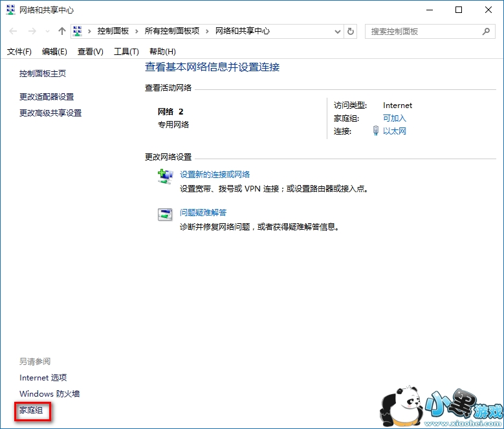The height and width of the screenshot is (429, 504).
Task: Click the back navigation arrow
Action: 13,31
